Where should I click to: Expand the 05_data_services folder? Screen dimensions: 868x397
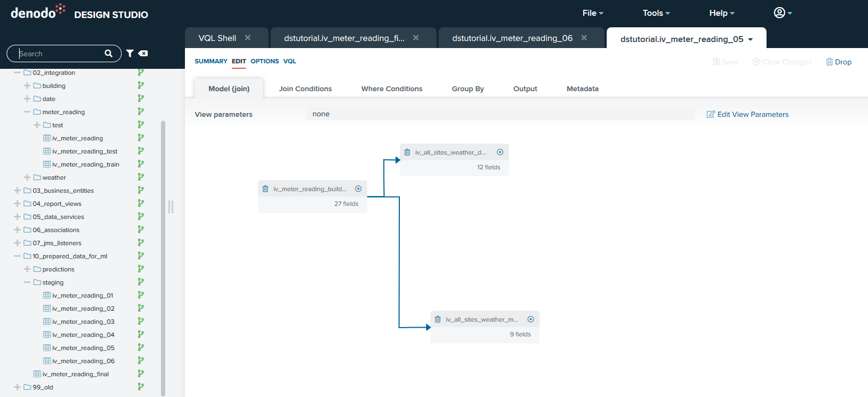tap(17, 217)
